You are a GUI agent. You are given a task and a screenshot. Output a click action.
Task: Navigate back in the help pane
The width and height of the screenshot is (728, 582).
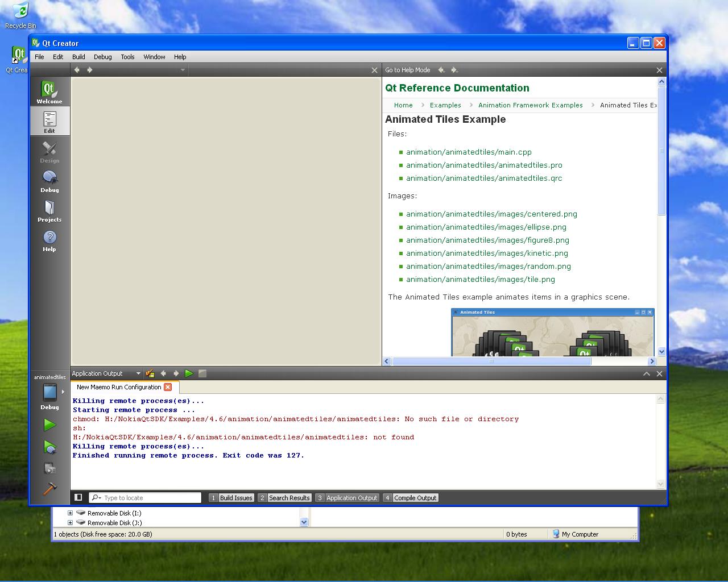click(441, 70)
